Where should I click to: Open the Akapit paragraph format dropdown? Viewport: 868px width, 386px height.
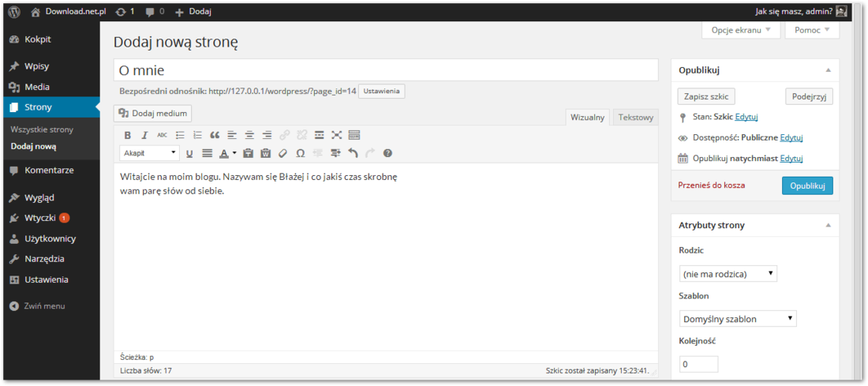(149, 153)
